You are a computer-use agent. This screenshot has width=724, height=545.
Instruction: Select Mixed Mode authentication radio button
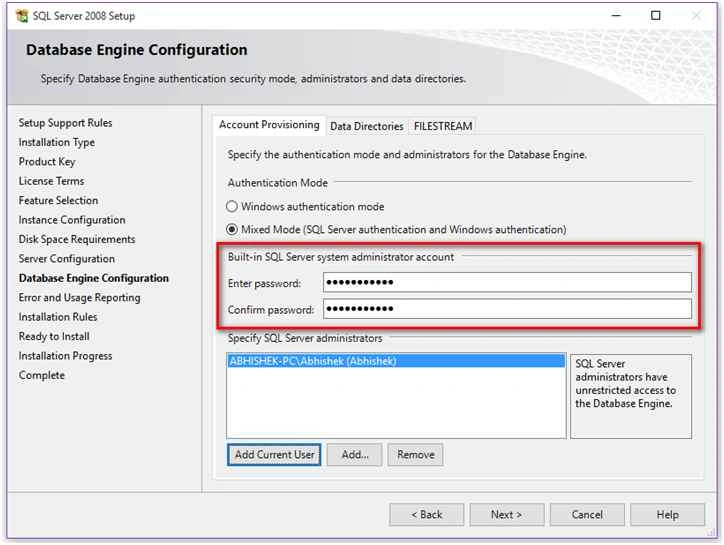click(232, 230)
